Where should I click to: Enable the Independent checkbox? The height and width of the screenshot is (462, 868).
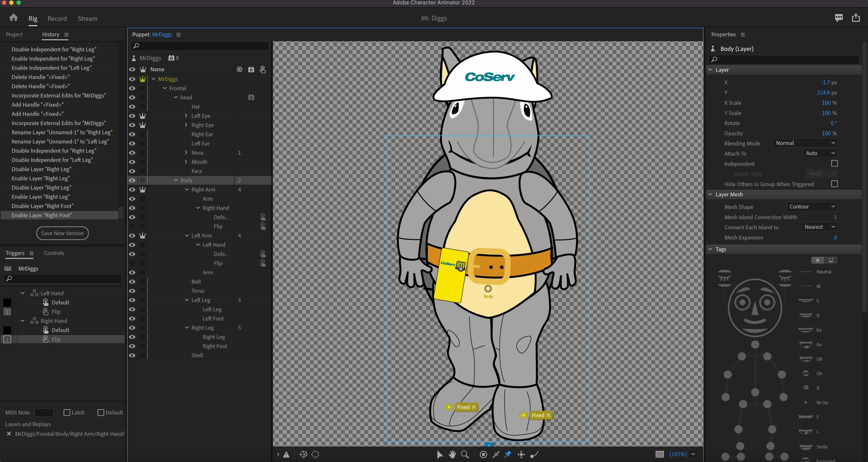pos(834,163)
